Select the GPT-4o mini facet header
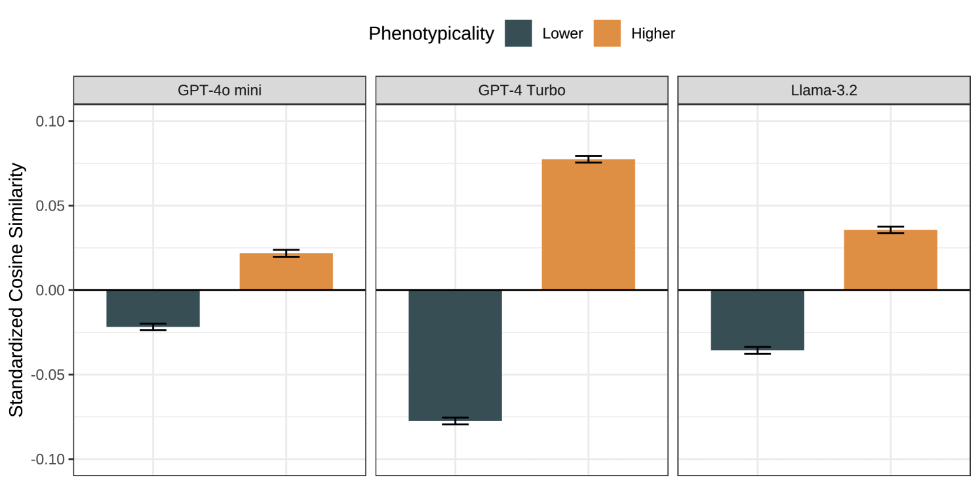This screenshot has height=490, width=980. point(220,91)
